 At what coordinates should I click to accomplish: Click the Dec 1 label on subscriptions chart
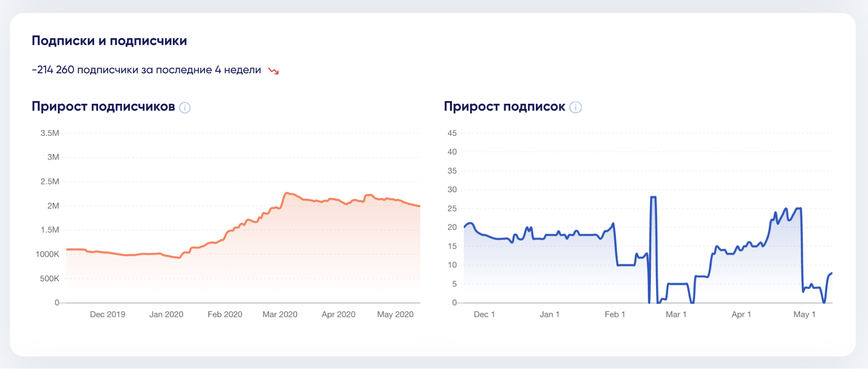pos(484,314)
